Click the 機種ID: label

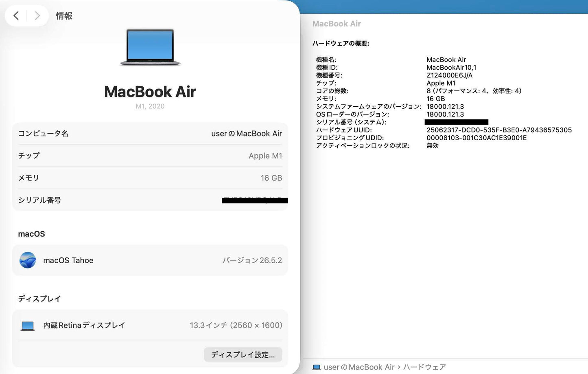pos(327,68)
